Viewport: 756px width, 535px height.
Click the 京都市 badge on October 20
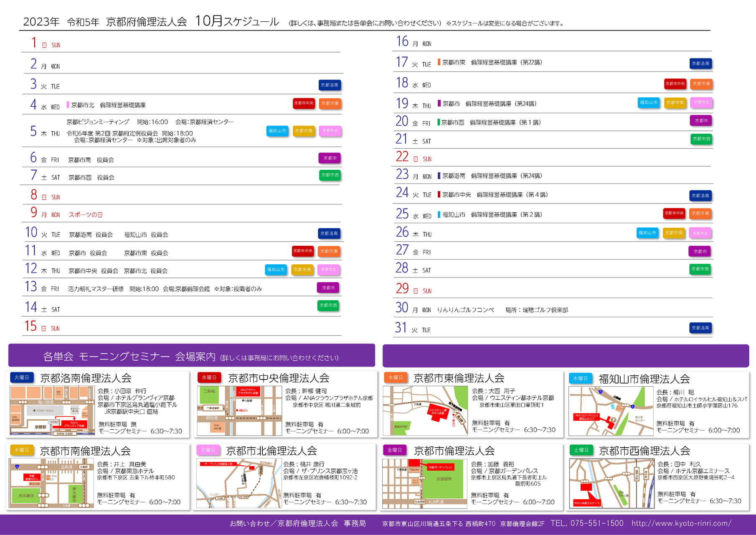[x=701, y=121]
